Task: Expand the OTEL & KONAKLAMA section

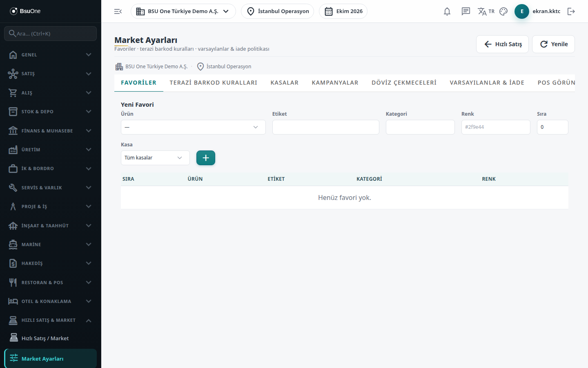Action: [x=51, y=301]
